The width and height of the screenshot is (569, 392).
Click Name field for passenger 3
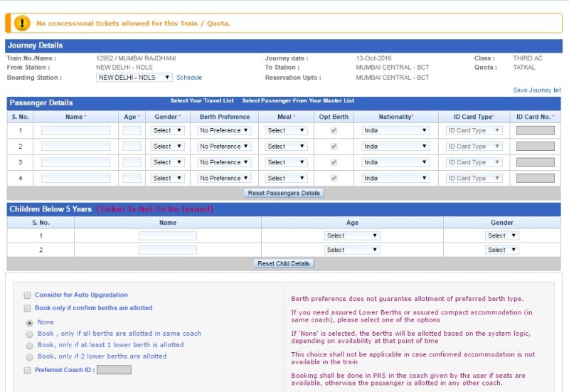tap(75, 162)
